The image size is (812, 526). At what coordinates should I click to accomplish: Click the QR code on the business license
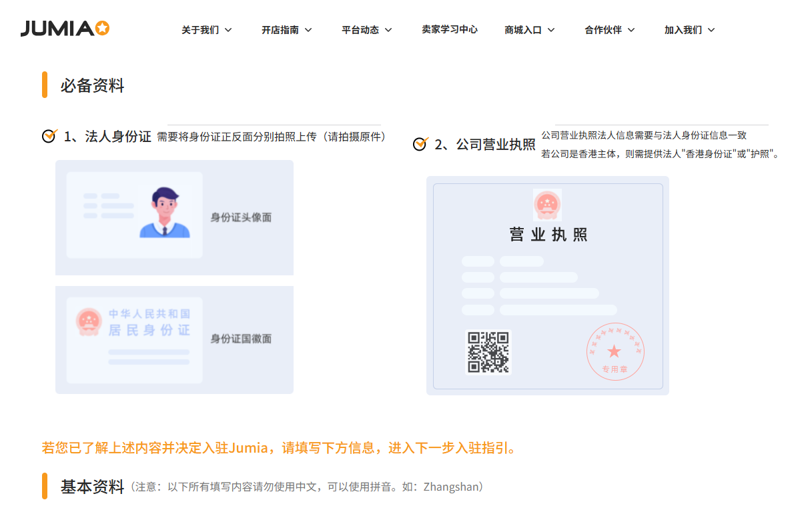point(488,351)
